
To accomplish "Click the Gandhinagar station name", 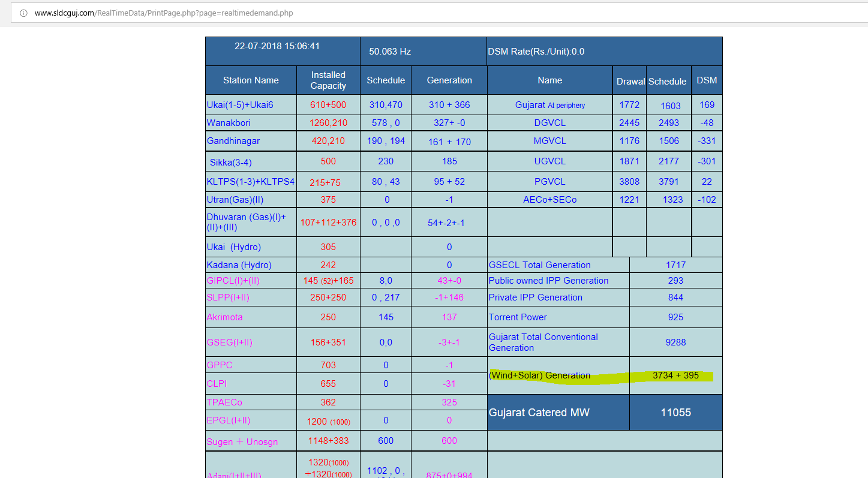I will coord(233,141).
